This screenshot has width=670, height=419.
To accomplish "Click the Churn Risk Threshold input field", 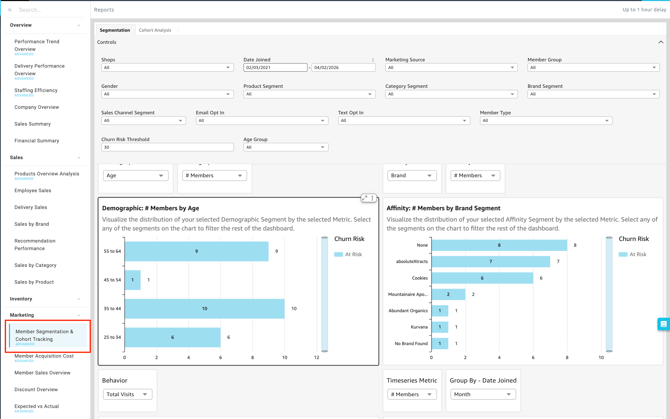I will pyautogui.click(x=167, y=147).
